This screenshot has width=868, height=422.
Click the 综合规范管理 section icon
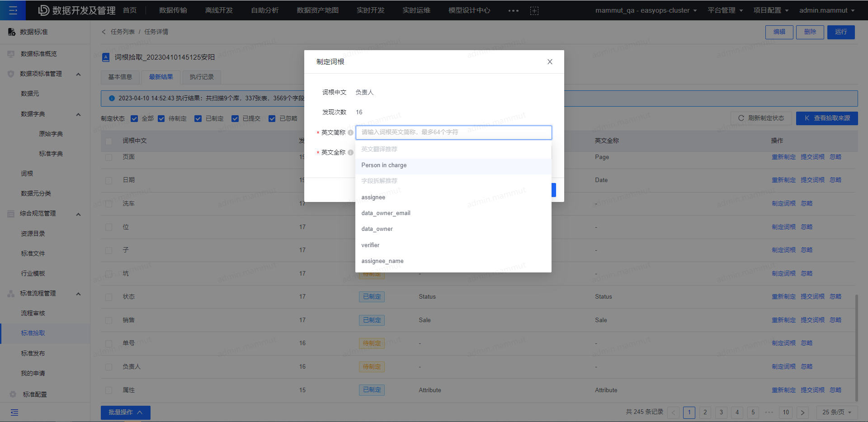pos(11,214)
